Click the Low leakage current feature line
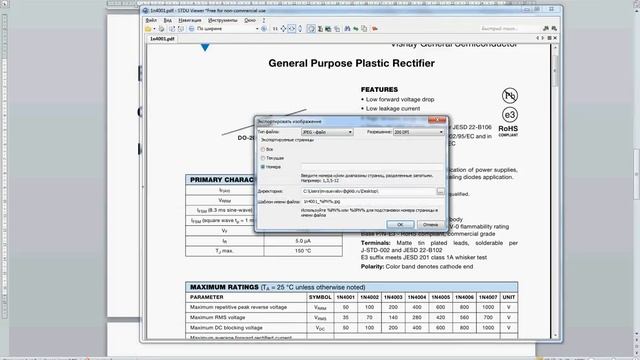Screen dimensions: 640x360 pyautogui.click(x=392, y=109)
